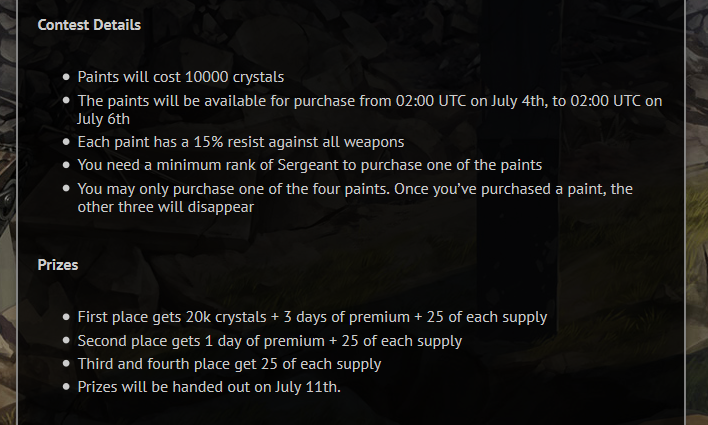Viewport: 708px width, 425px height.
Task: Click the Third and fourth place prize text
Action: pos(229,364)
